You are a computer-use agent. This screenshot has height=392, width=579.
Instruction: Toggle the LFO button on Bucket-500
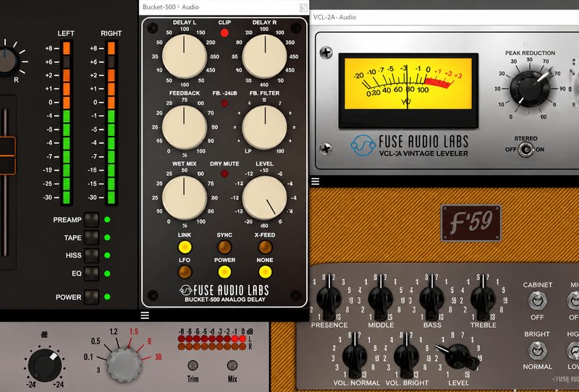pos(185,272)
